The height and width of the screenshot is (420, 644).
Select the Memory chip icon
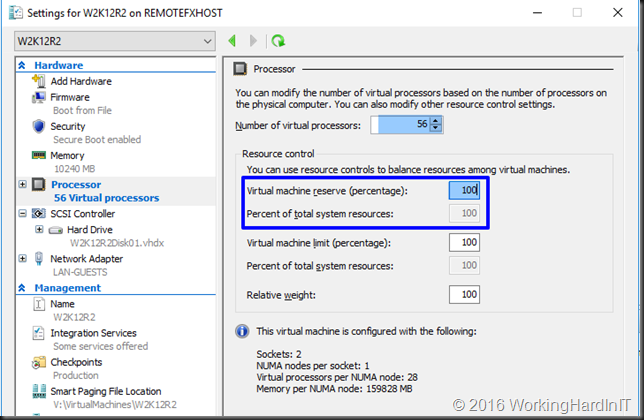coord(39,155)
